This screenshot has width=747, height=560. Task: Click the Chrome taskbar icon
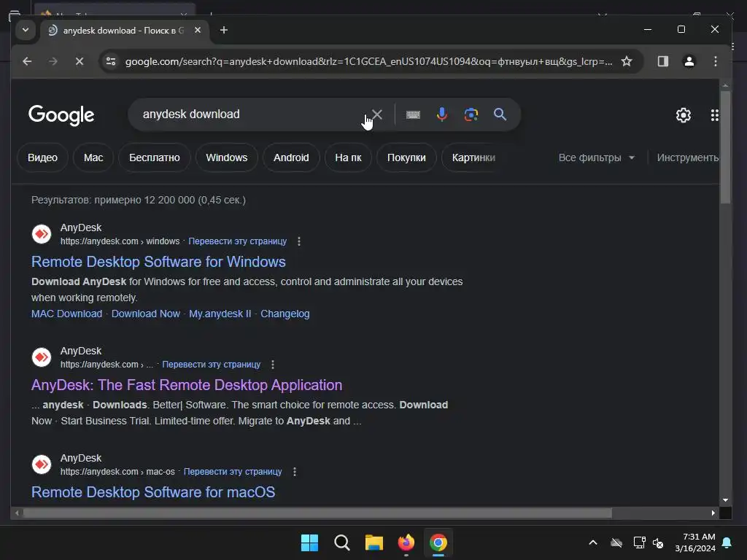pyautogui.click(x=438, y=542)
